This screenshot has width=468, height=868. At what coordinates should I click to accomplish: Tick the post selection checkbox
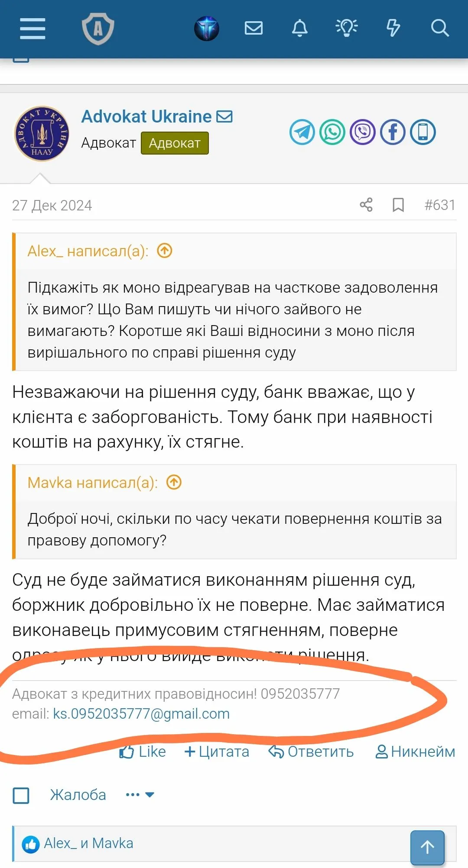21,795
